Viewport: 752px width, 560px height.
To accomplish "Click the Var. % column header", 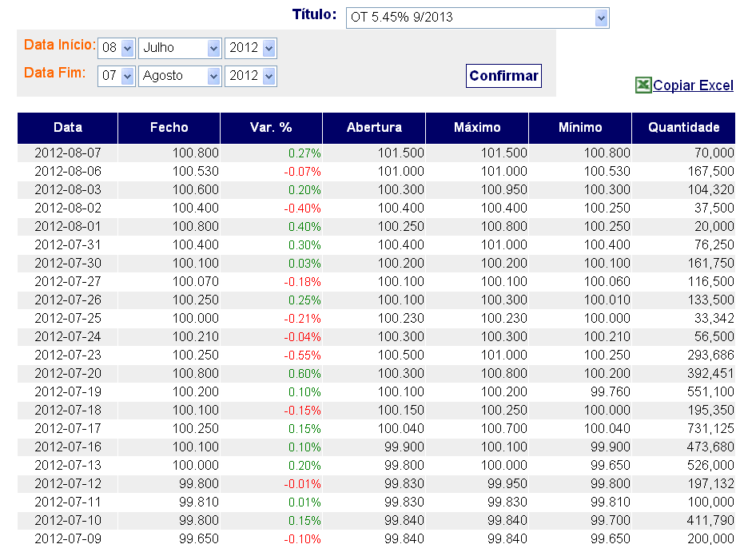I will tap(271, 128).
